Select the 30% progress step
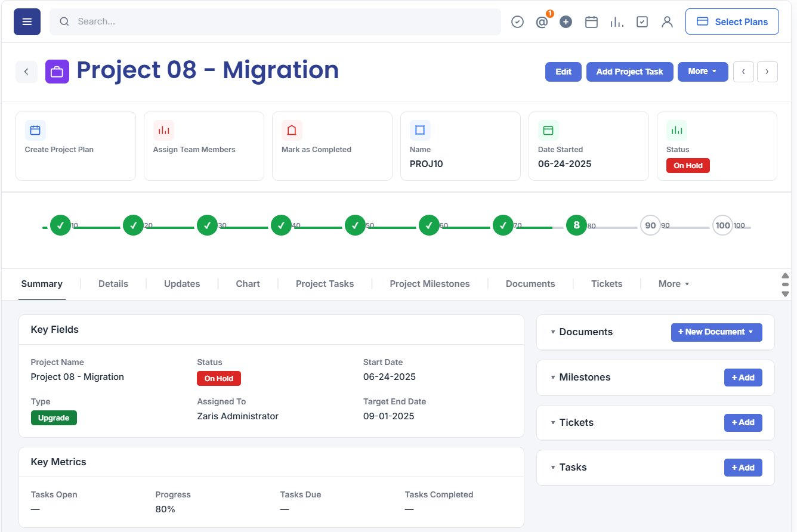The width and height of the screenshot is (797, 532). click(x=207, y=225)
